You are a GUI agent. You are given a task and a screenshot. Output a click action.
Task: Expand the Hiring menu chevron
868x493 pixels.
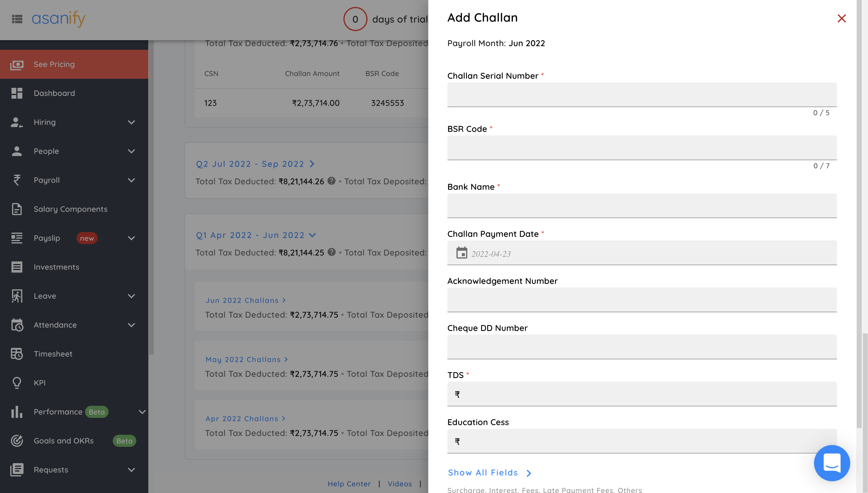[131, 122]
